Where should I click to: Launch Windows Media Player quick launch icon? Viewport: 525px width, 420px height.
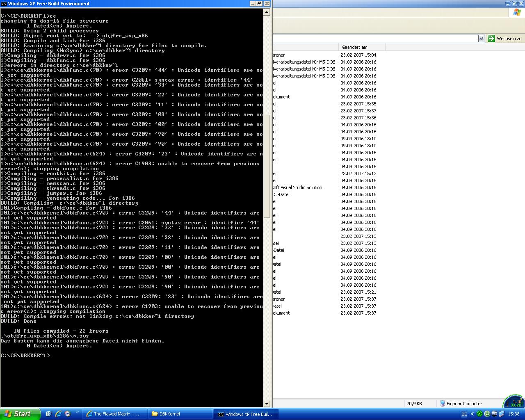[68, 414]
